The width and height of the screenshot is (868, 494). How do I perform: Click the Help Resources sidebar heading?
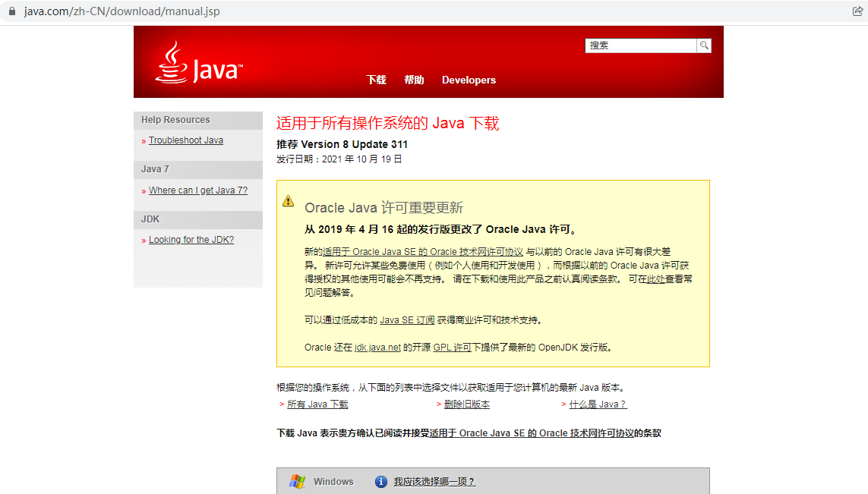click(175, 119)
